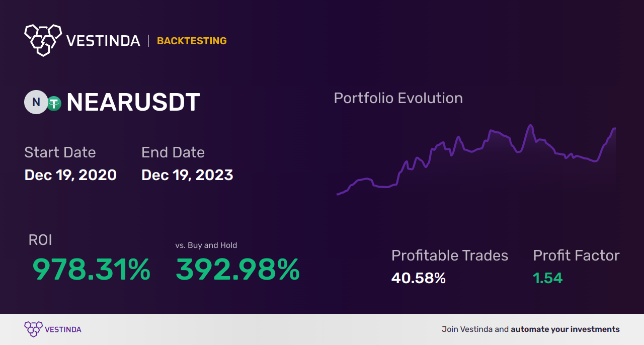Click the Profitable Trades label

450,255
